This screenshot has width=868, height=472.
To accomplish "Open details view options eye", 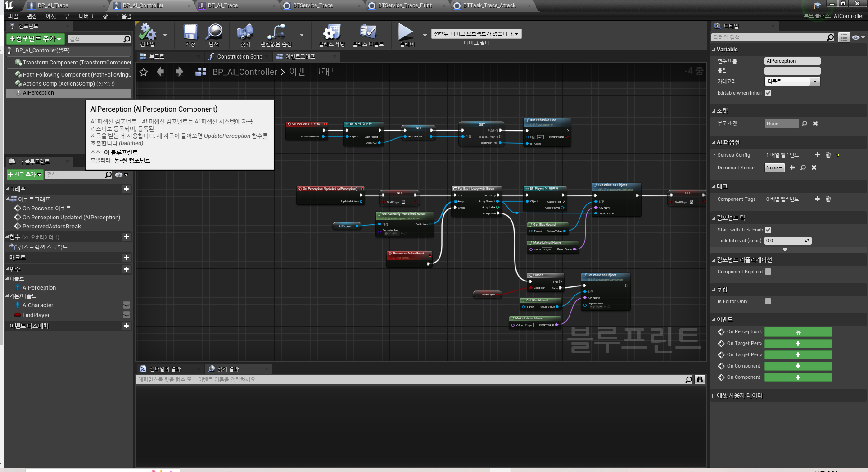I will 858,37.
